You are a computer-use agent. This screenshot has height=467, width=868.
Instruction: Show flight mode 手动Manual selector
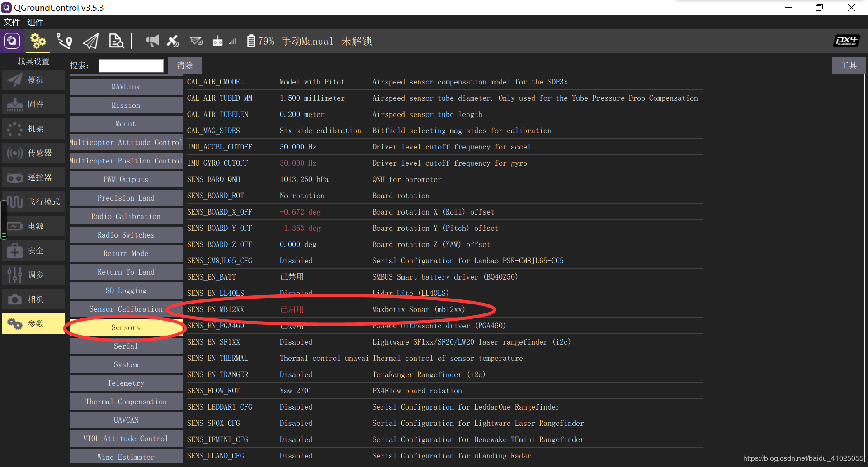point(307,41)
